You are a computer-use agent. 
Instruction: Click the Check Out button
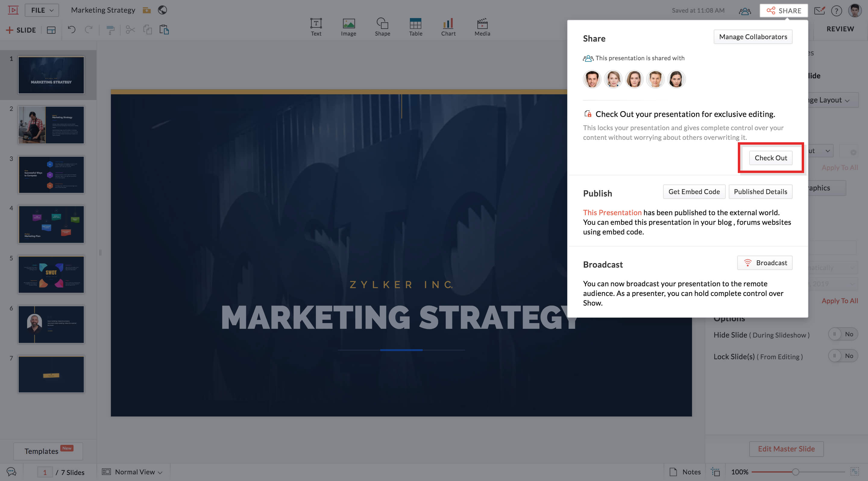(771, 158)
